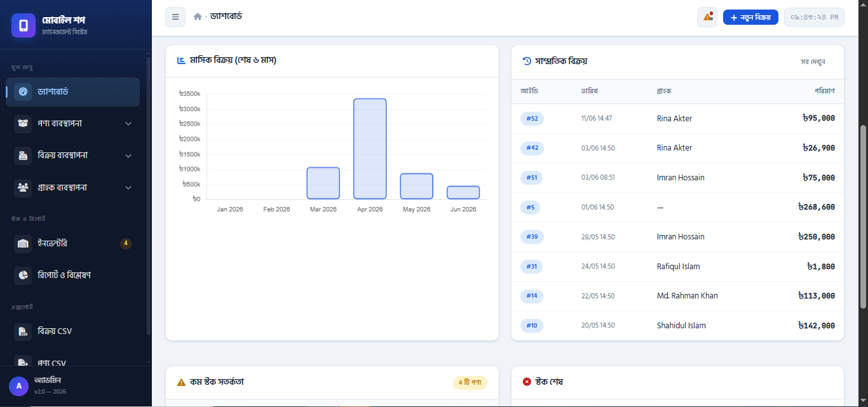Click the Jun 2026 chart bar

point(463,193)
